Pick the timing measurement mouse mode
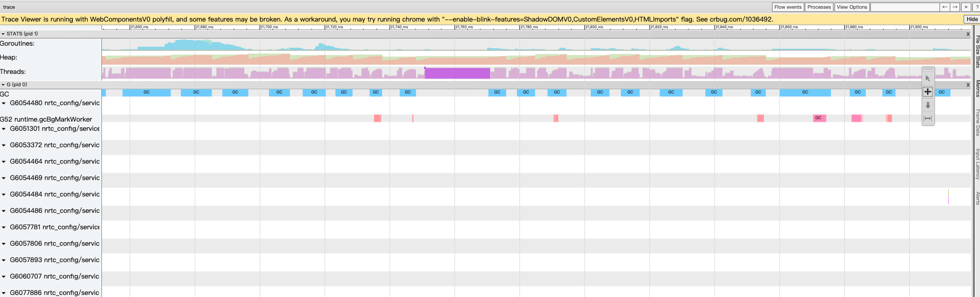Viewport: 980px width, 297px height. pos(928,118)
